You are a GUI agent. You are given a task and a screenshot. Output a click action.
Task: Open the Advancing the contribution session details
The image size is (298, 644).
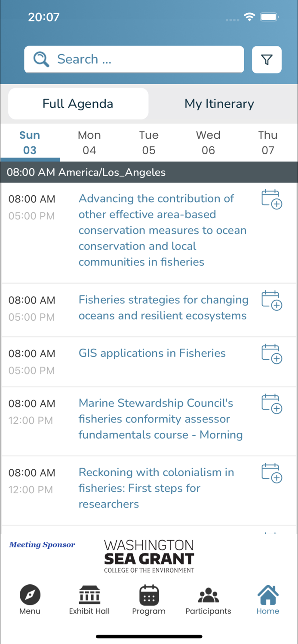point(163,230)
